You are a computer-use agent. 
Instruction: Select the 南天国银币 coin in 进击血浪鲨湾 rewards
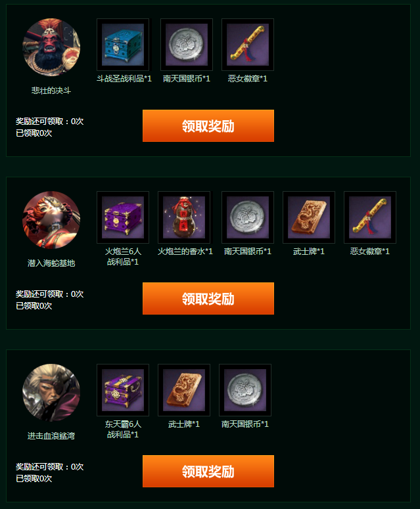pos(245,390)
